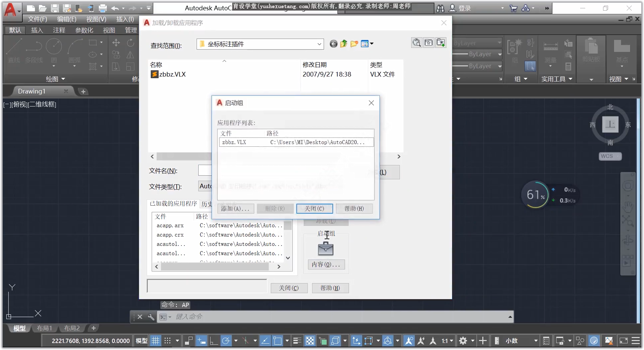644x350 pixels.
Task: Click the shopping cart Autodesk App Store icon
Action: [514, 8]
